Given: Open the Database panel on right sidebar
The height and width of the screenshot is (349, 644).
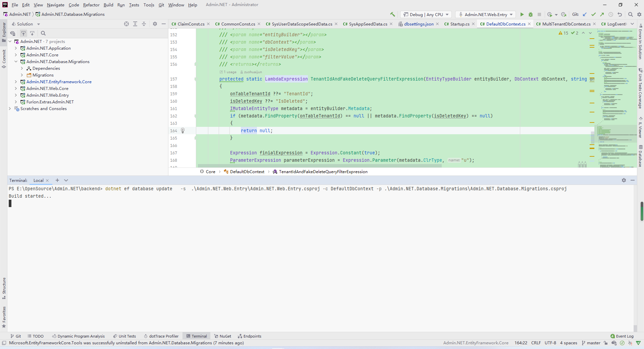Looking at the screenshot, I should (641, 154).
